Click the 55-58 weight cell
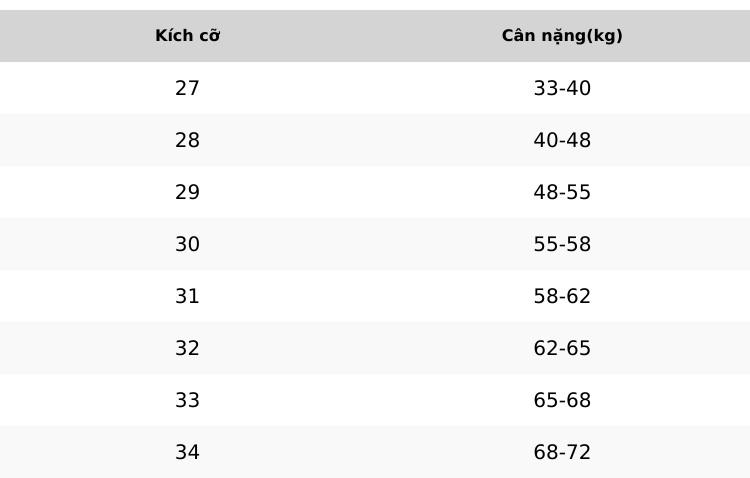Viewport: 750px width, 478px height. [562, 244]
